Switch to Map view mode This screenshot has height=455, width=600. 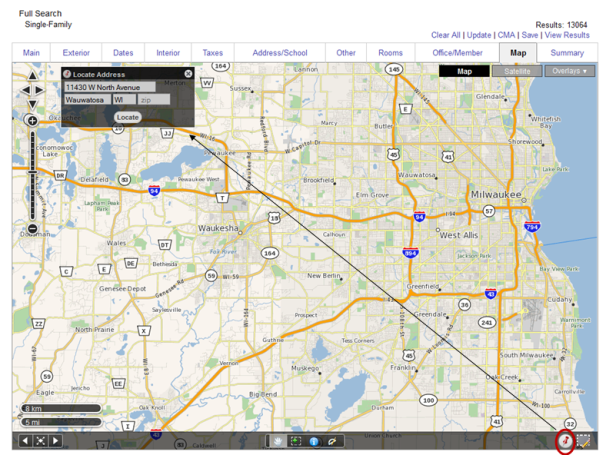click(x=464, y=71)
